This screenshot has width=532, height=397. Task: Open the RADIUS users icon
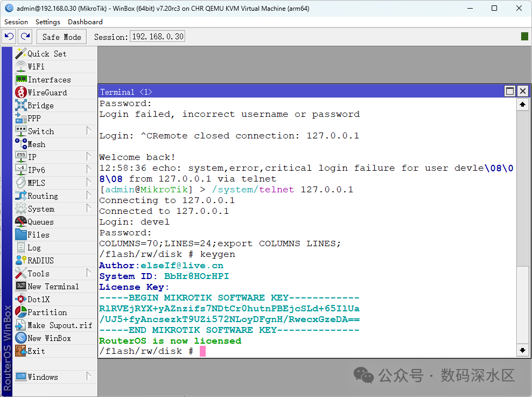pyautogui.click(x=20, y=260)
